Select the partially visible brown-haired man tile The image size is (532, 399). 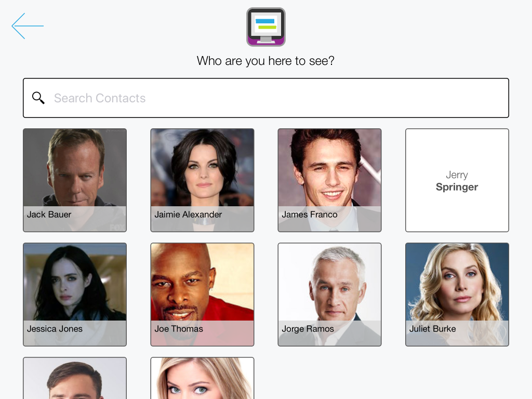point(75,378)
